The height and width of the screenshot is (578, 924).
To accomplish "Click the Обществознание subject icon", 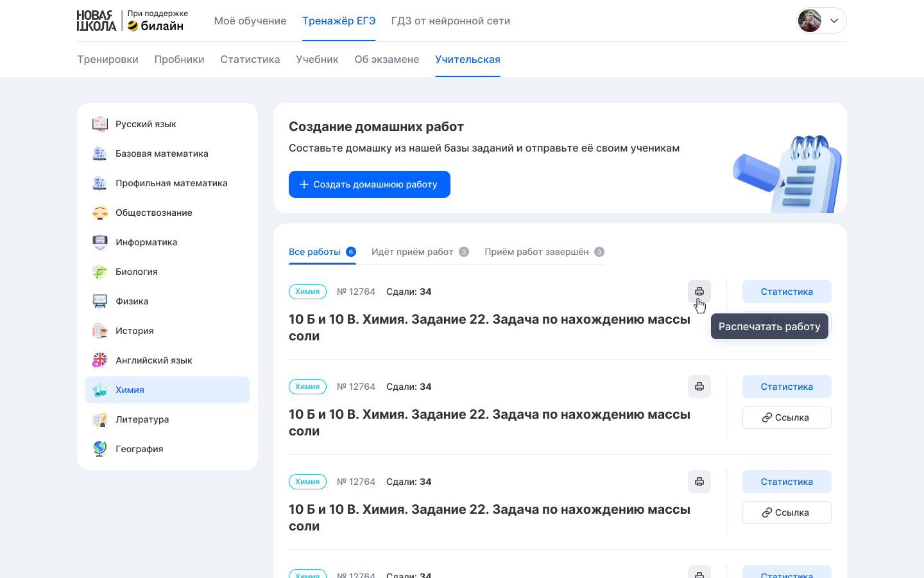I will point(99,213).
